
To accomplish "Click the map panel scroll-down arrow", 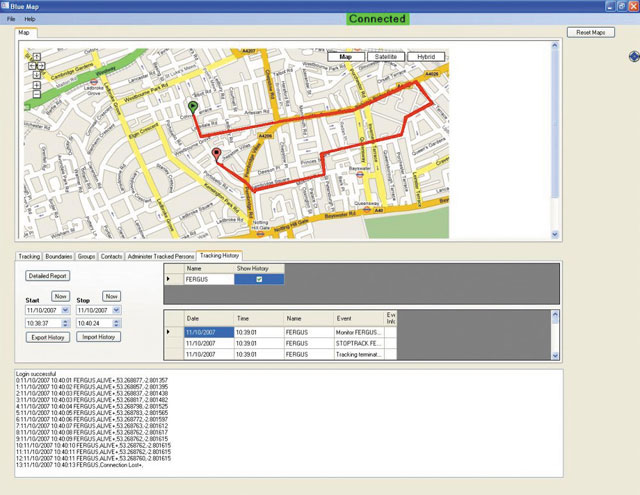I will click(555, 234).
